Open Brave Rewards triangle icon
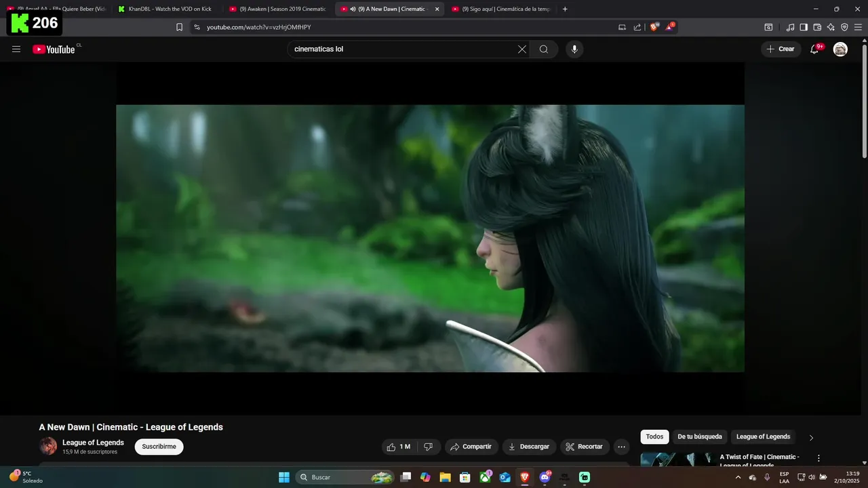The height and width of the screenshot is (488, 868). [670, 27]
